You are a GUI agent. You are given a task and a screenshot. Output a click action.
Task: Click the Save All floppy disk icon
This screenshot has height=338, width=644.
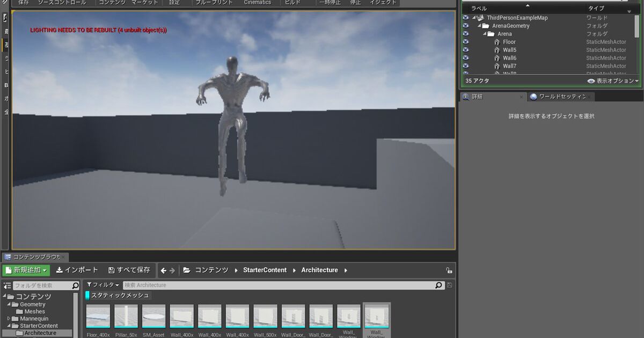[111, 270]
